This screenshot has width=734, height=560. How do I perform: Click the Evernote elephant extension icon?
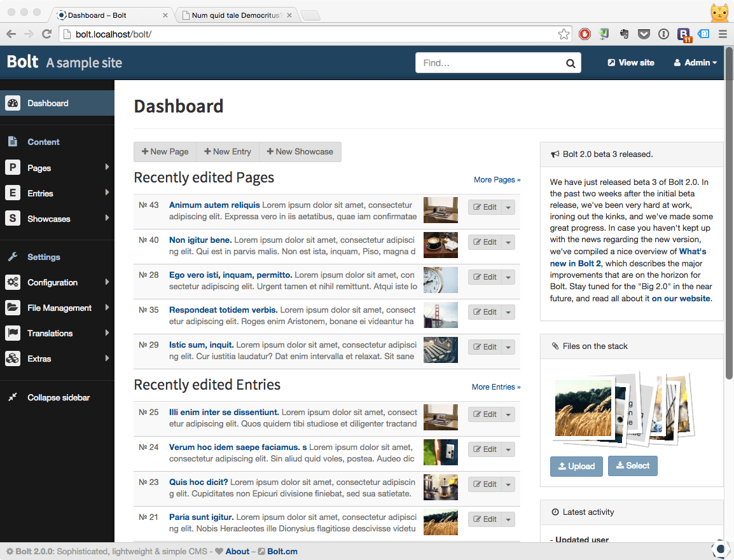point(624,34)
